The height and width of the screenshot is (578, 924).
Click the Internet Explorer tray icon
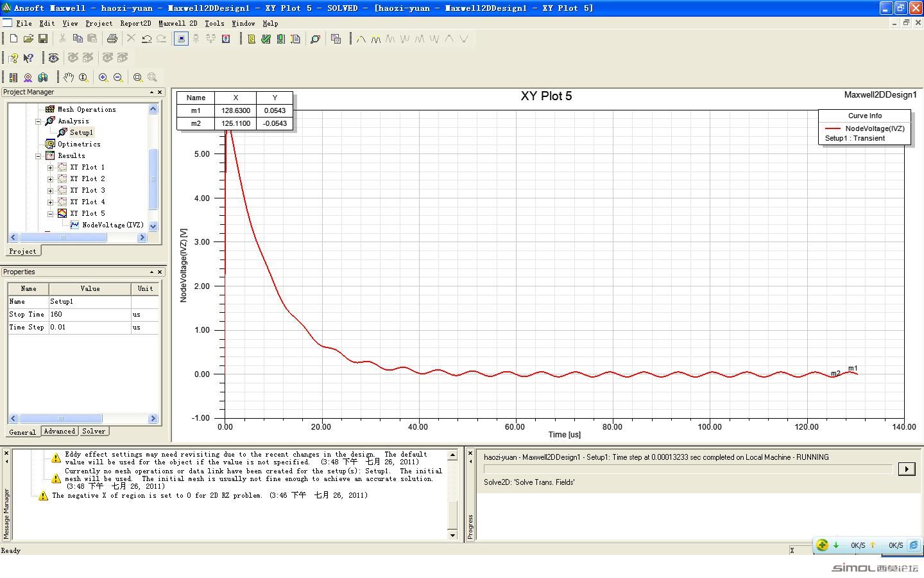click(914, 545)
